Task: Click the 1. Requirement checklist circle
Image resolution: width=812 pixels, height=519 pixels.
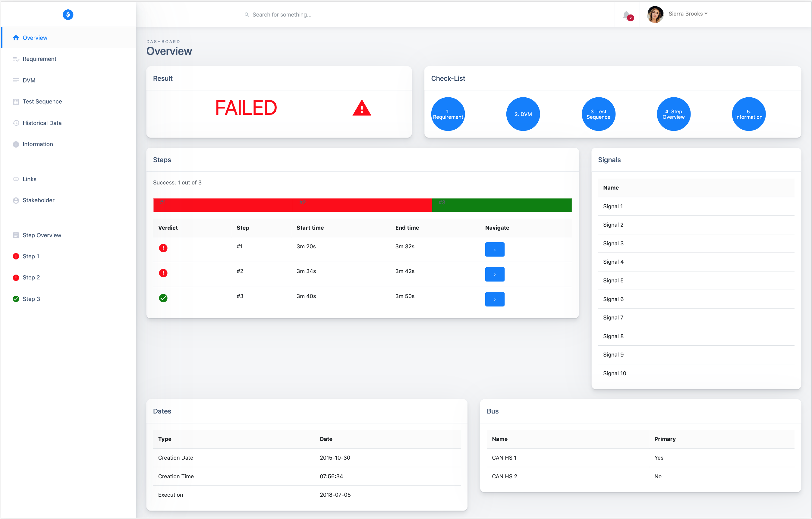Action: [448, 114]
